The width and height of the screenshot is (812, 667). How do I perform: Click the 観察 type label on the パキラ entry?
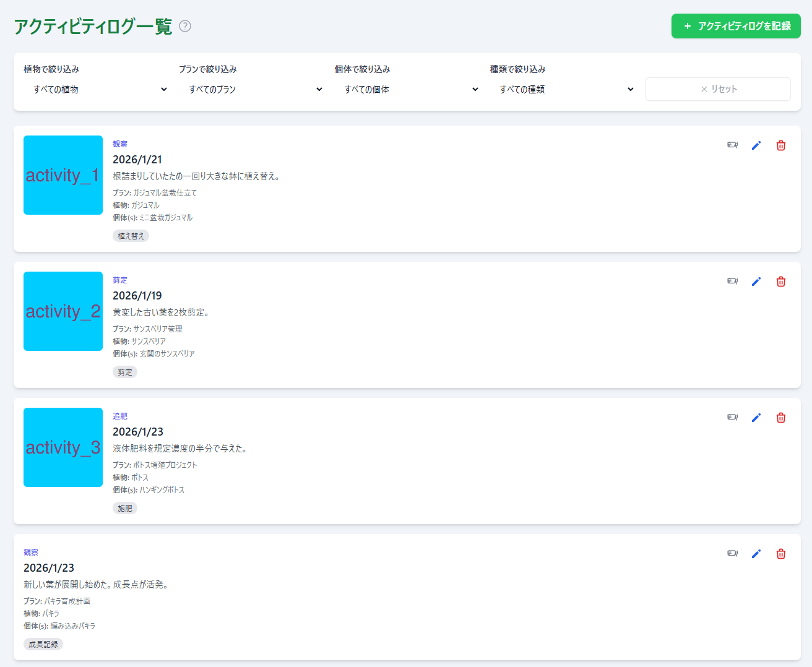point(31,552)
